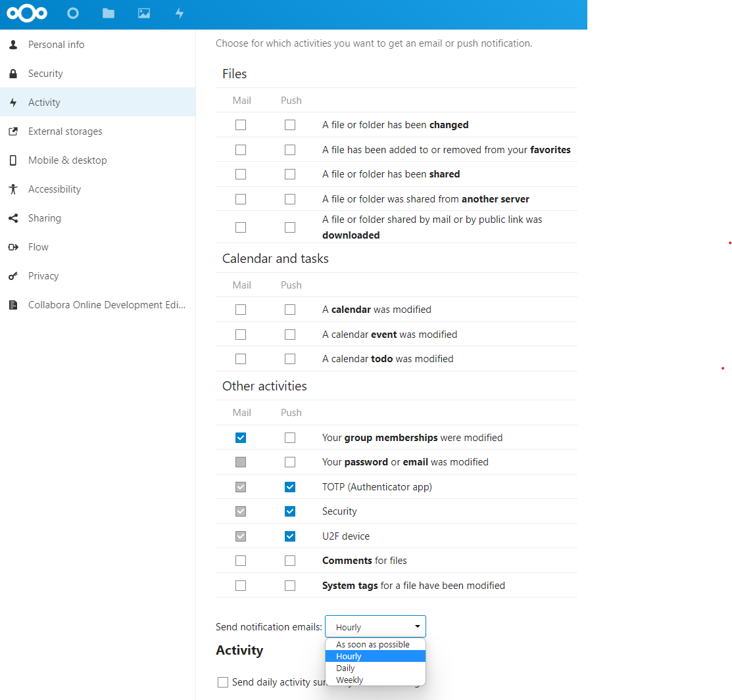The image size is (732, 700).
Task: Enable Mail for calendar todo modified
Action: tap(241, 359)
